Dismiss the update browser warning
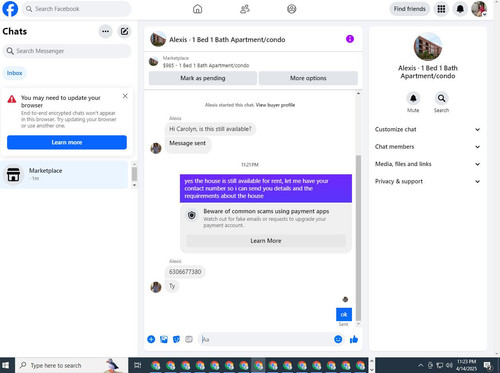This screenshot has height=373, width=500. tap(125, 96)
